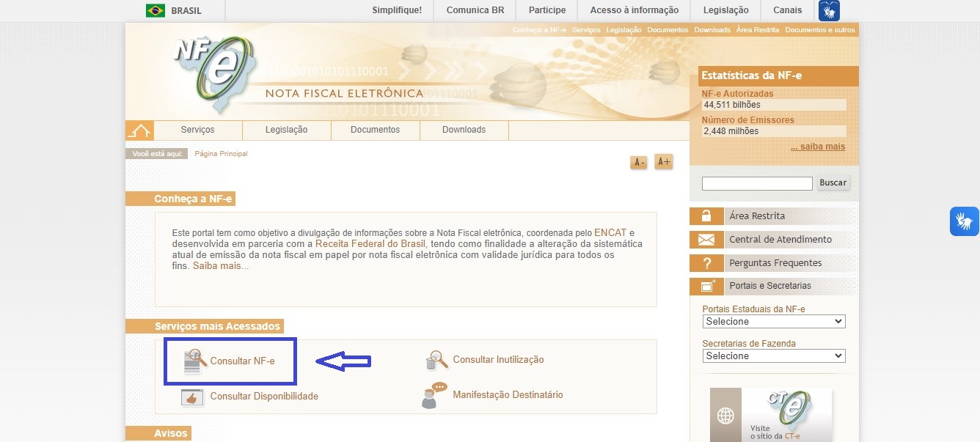Screen dimensions: 980x442
Task: Open the Serviços menu
Action: (x=197, y=130)
